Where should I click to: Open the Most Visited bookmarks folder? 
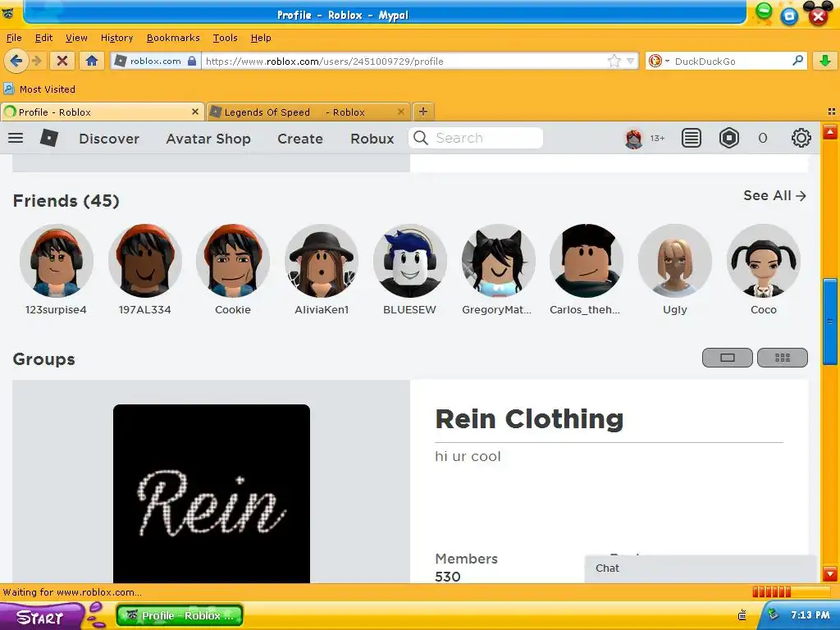tap(39, 89)
